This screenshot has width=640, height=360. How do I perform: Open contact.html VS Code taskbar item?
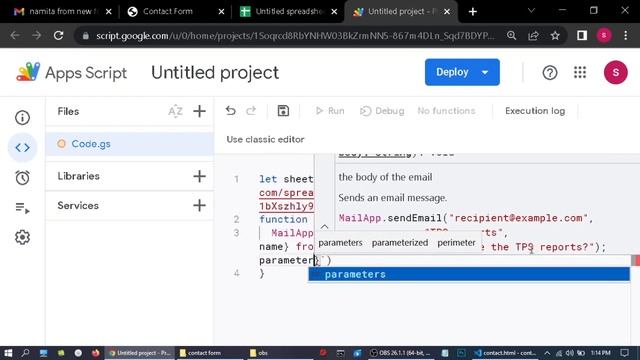(x=505, y=353)
